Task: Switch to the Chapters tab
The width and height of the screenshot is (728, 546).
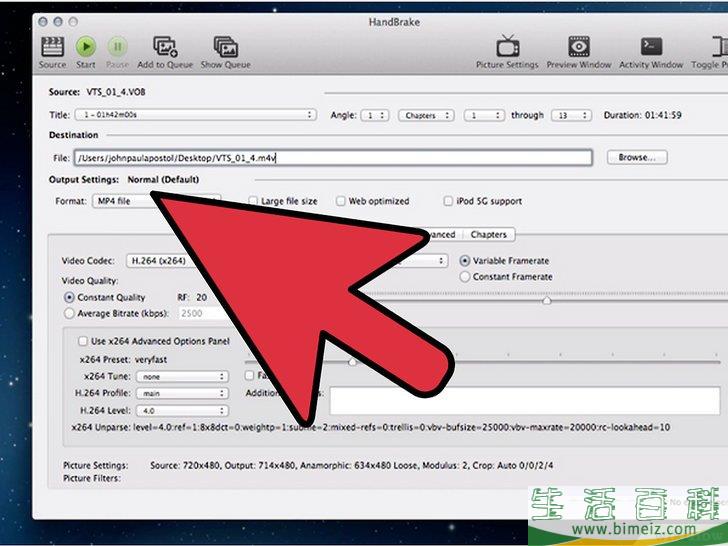Action: 488,234
